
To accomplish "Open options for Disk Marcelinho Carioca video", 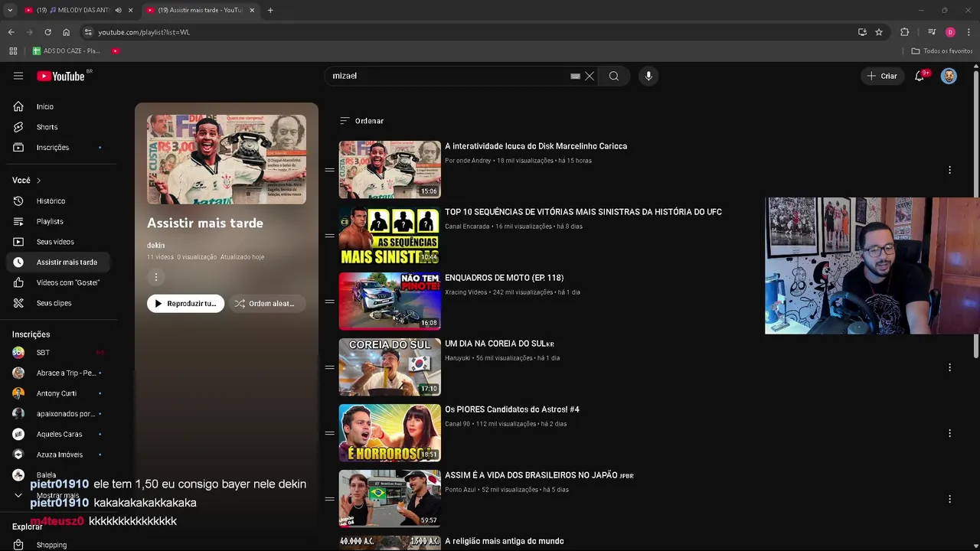I will coord(949,170).
